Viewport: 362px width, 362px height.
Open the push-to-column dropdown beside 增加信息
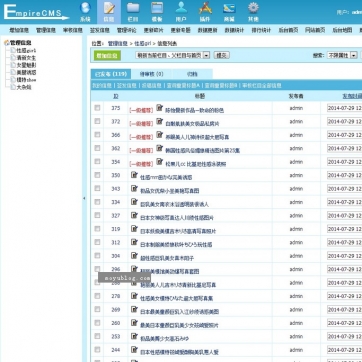pos(173,55)
